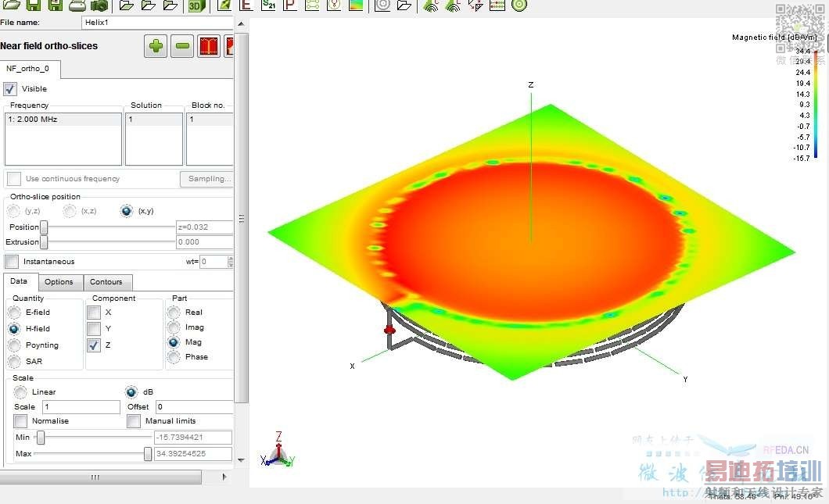Image resolution: width=829 pixels, height=504 pixels.
Task: Click the red E toolbar icon
Action: point(246,5)
